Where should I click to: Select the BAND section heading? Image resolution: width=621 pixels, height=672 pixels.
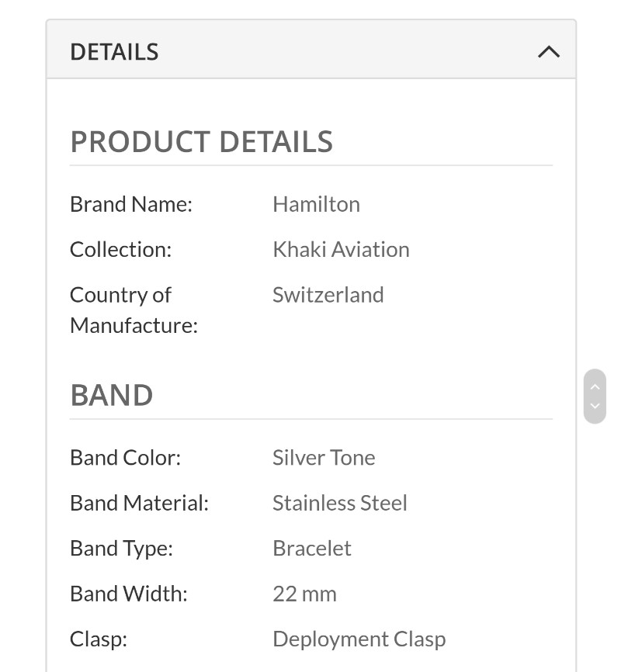pos(112,395)
